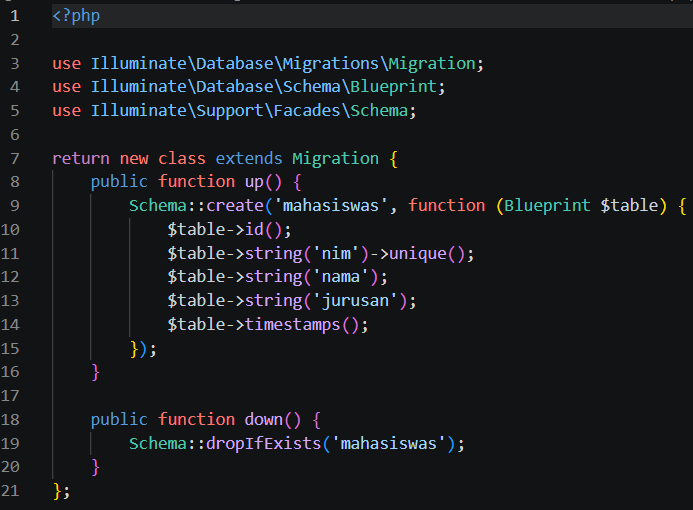Click 'public' keyword on line 8

pyautogui.click(x=119, y=182)
